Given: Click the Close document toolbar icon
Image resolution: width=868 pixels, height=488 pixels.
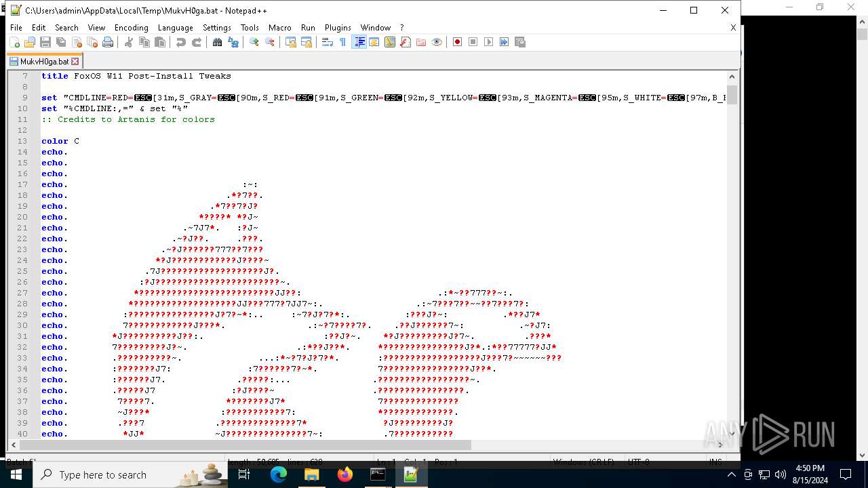Looking at the screenshot, I should (x=77, y=42).
